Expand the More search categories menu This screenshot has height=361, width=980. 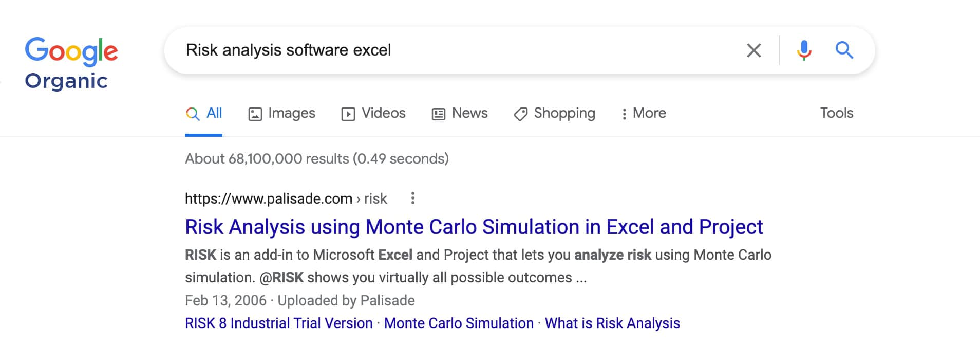(644, 113)
